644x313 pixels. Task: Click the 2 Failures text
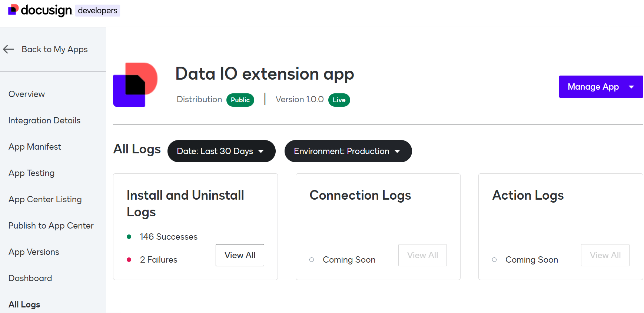[159, 260]
